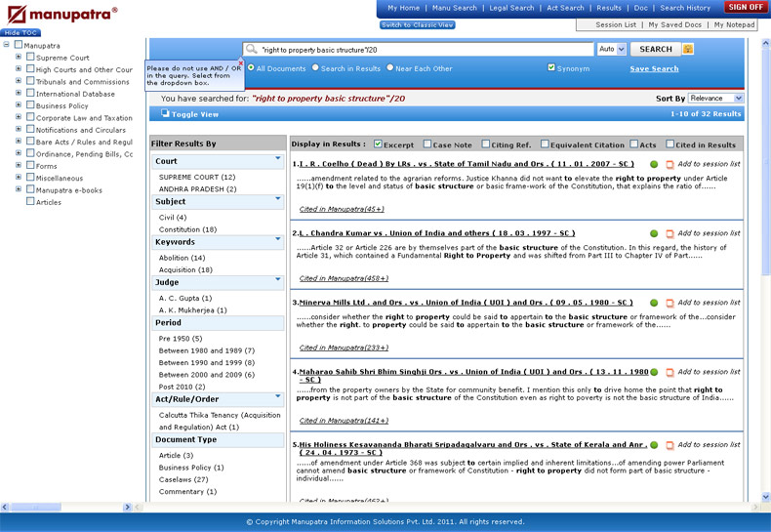
Task: Click the Manupatra logo
Action: 61,14
